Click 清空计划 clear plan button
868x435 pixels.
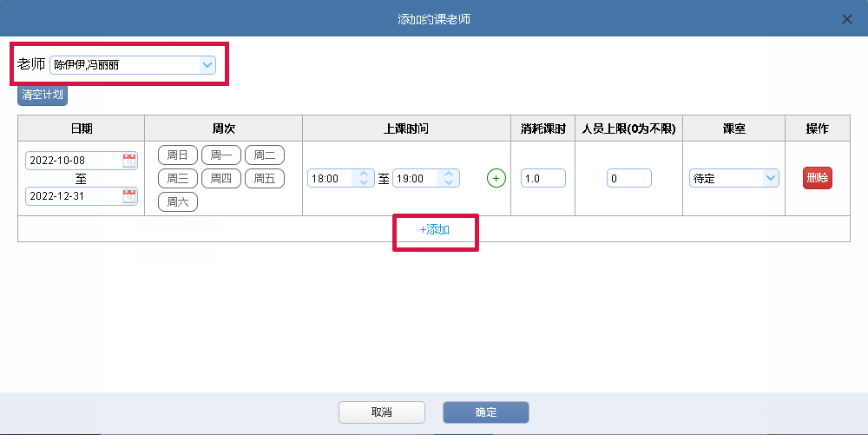click(43, 96)
